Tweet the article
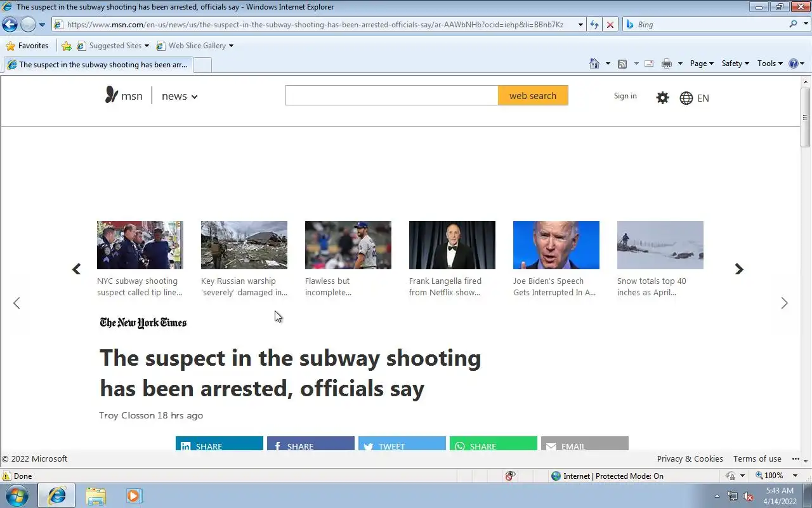Image resolution: width=812 pixels, height=508 pixels. click(x=402, y=443)
